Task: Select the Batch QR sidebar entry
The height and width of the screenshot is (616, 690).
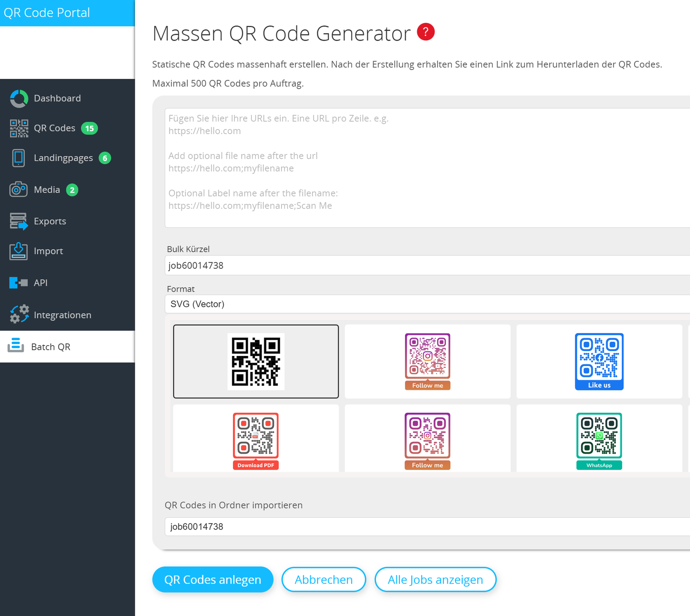Action: 50,346
